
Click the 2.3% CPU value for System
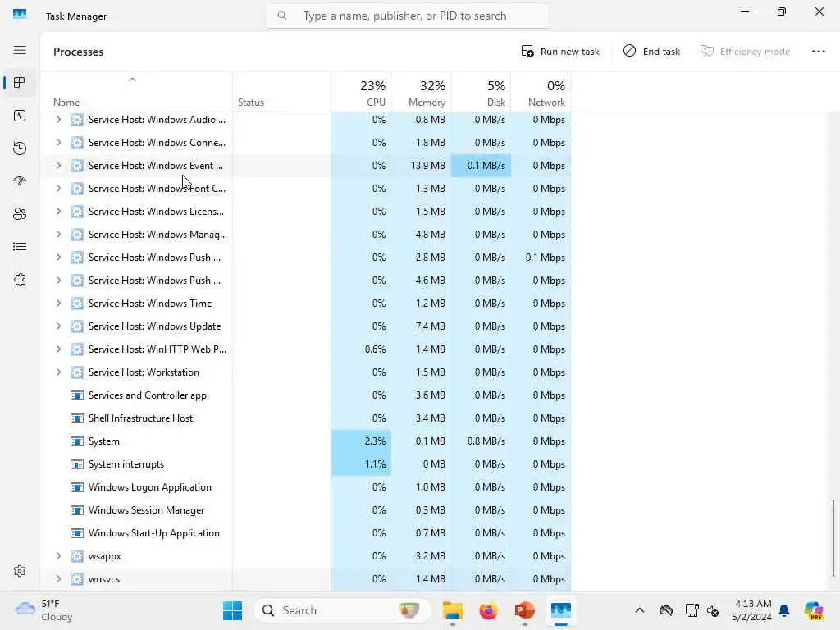tap(362, 441)
